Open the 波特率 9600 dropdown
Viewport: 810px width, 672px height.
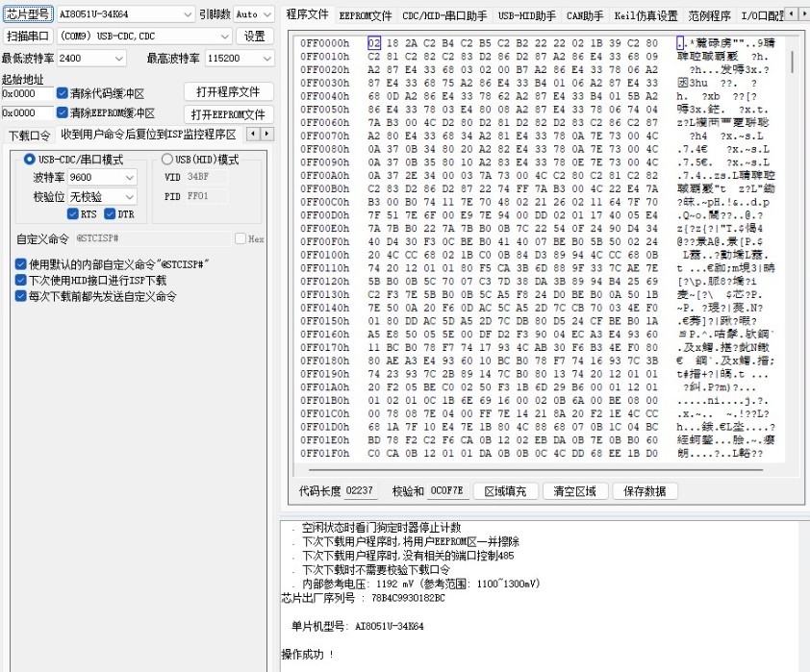coord(102,177)
